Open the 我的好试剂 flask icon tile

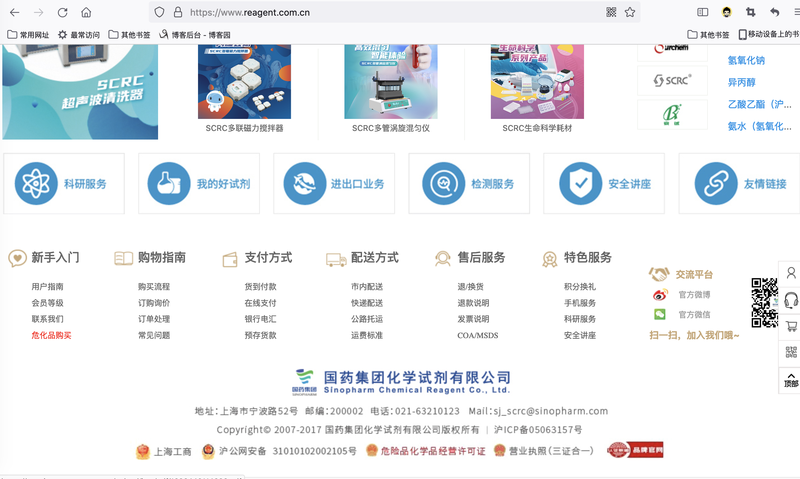point(199,184)
